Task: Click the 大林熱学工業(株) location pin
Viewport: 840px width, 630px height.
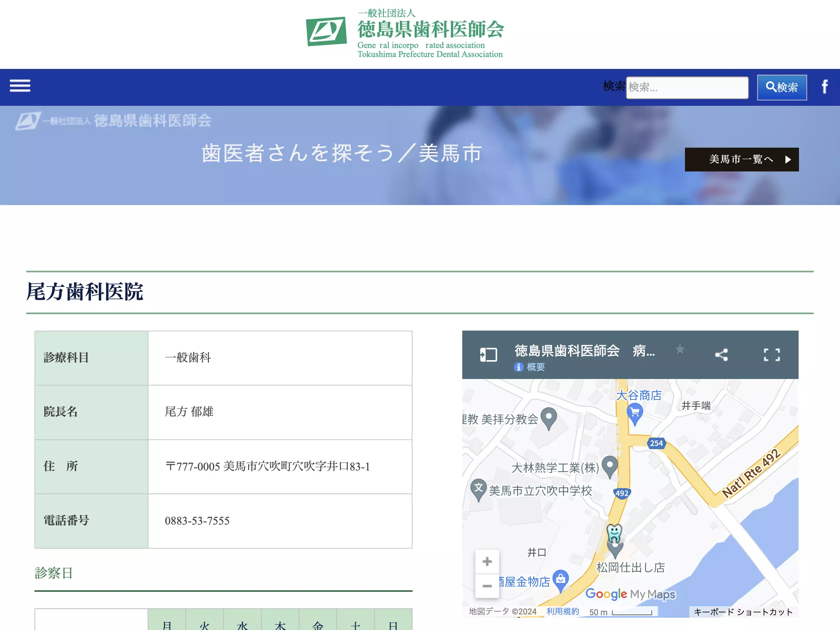Action: 610,467
